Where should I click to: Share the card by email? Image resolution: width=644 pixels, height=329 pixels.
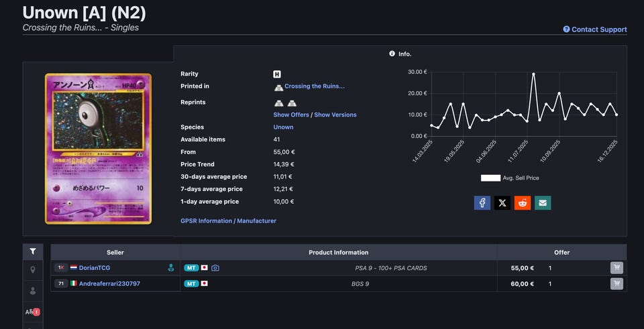point(543,202)
